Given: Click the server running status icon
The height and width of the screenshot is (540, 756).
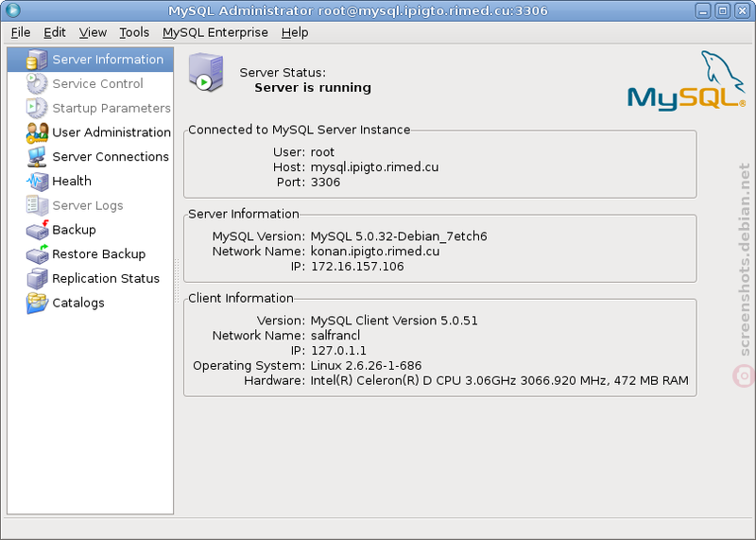Looking at the screenshot, I should [x=206, y=73].
